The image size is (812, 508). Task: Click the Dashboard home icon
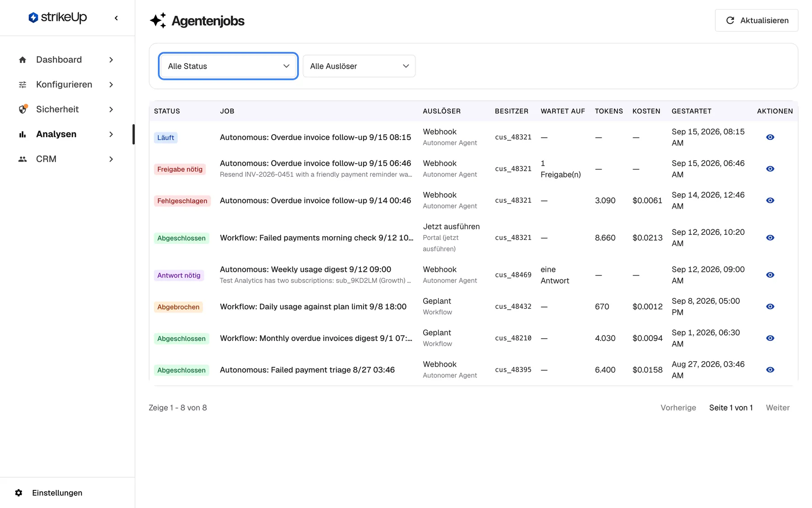[x=23, y=60]
